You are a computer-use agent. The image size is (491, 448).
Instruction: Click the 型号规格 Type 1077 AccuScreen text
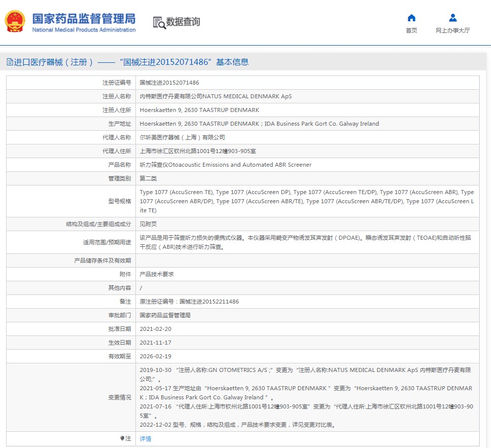pos(307,201)
